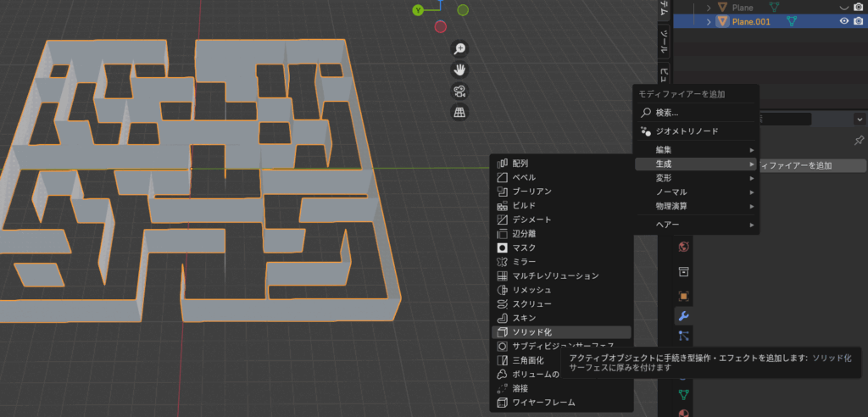Click the green Y axis gizmo handle
The height and width of the screenshot is (417, 868).
point(418,10)
